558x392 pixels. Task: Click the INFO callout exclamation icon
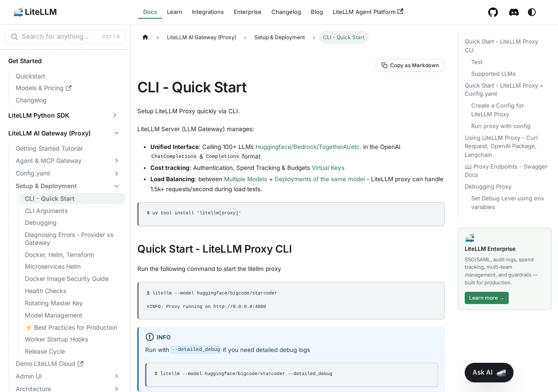coord(150,337)
